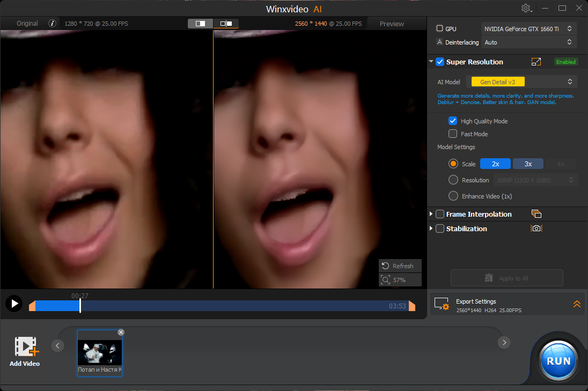The image size is (588, 391).
Task: Open the AI Model dropdown
Action: pyautogui.click(x=523, y=82)
